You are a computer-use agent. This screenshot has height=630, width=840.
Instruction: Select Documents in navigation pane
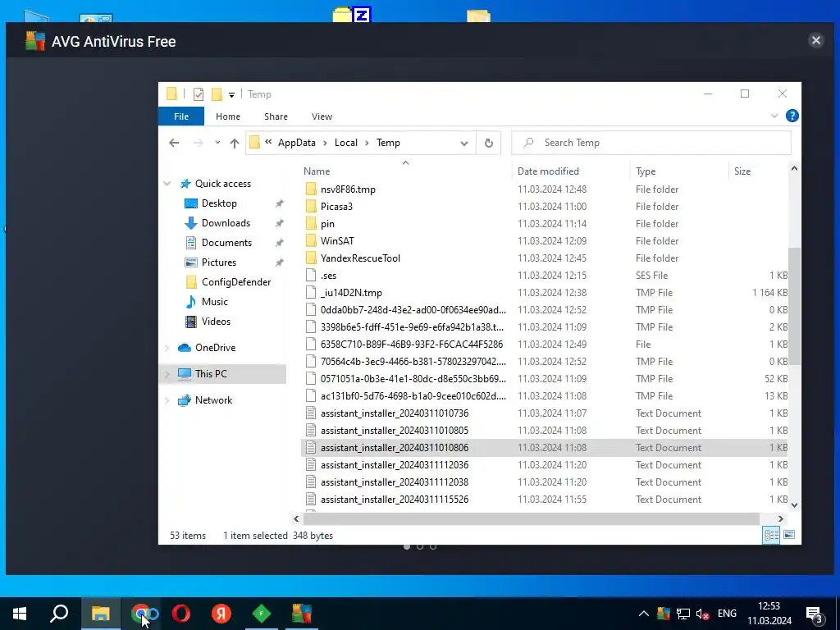point(226,243)
